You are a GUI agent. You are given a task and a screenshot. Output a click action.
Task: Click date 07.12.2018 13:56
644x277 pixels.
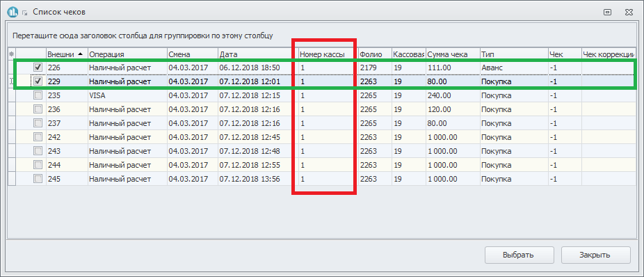249,179
